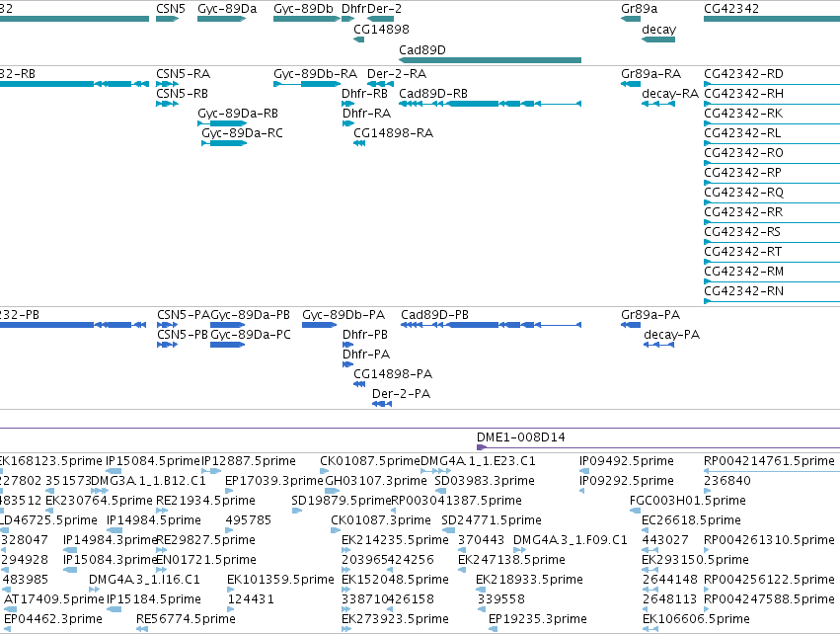840x634 pixels.
Task: Click EST SD24771.5prime
Action: tap(492, 520)
